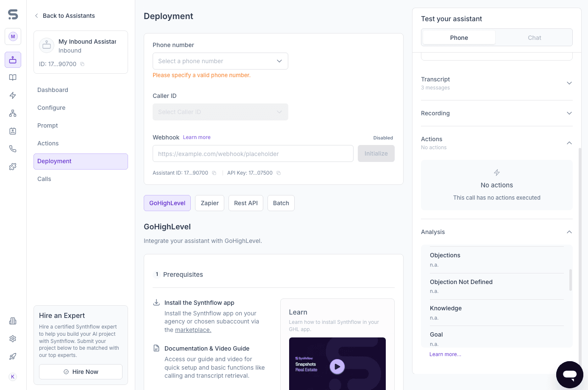Open the marketplace link
Viewport: 588px width, 390px height.
click(193, 330)
